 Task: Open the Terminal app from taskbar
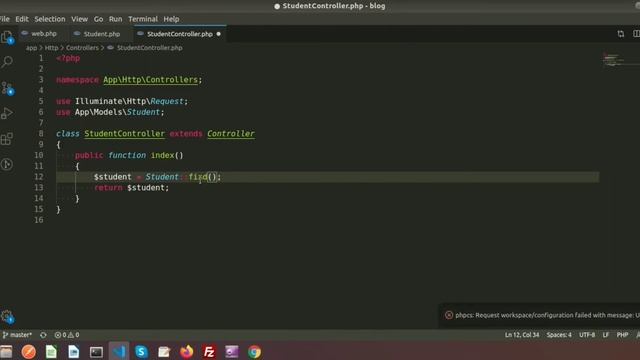96,352
